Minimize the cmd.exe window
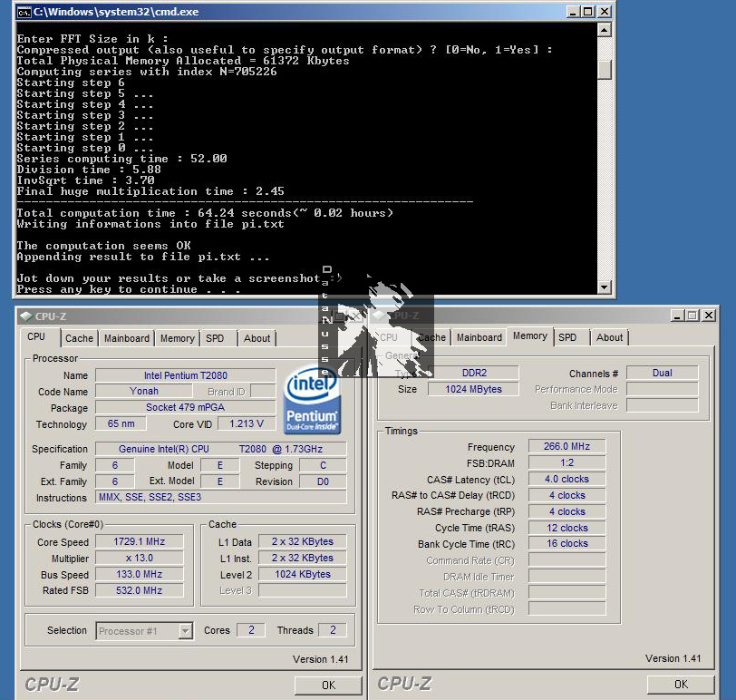736x700 pixels. [573, 12]
